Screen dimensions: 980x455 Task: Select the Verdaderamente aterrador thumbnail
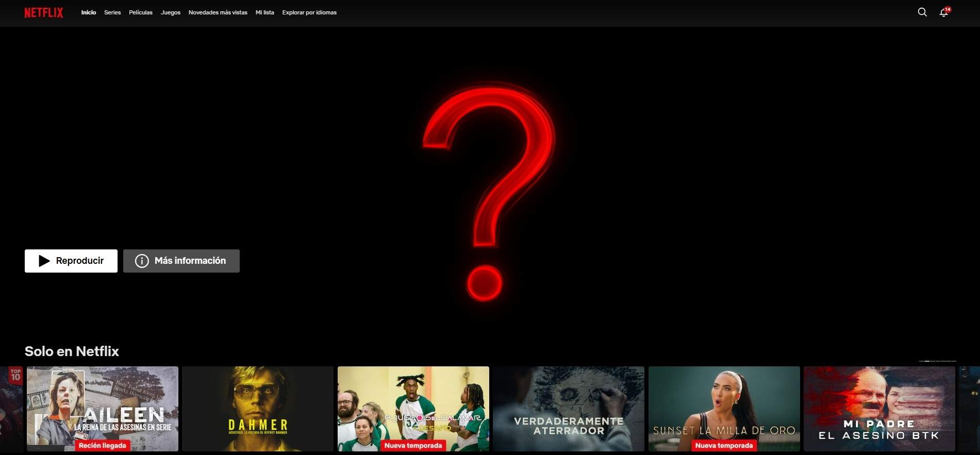point(569,409)
